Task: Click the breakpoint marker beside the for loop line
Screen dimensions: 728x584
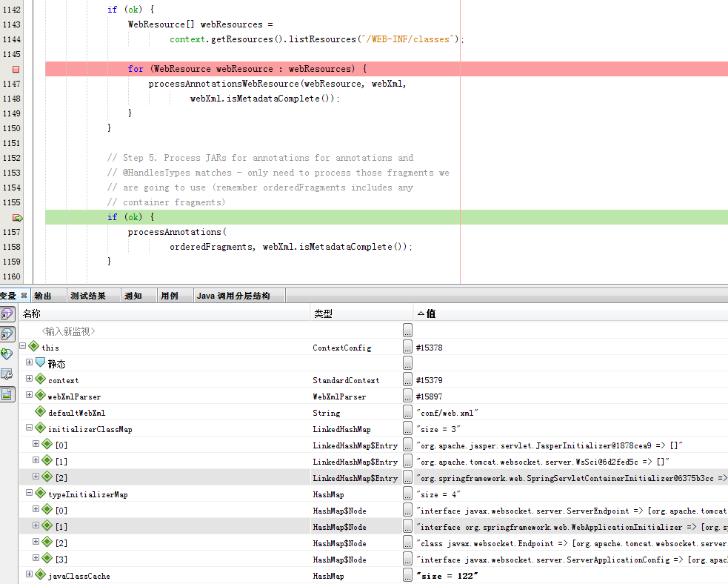Action: pos(16,69)
